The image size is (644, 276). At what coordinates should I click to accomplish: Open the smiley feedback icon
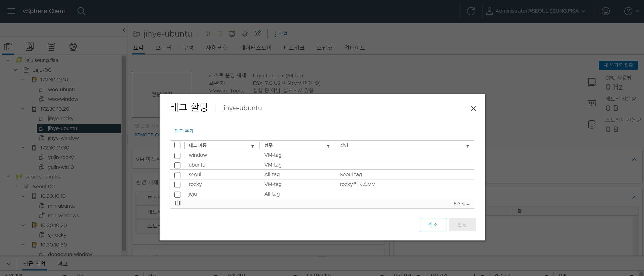click(x=605, y=11)
